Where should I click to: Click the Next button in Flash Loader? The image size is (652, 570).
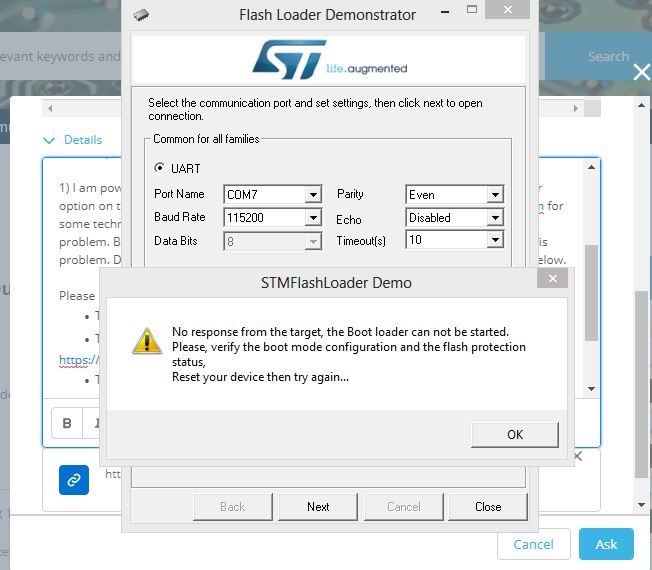pos(318,507)
